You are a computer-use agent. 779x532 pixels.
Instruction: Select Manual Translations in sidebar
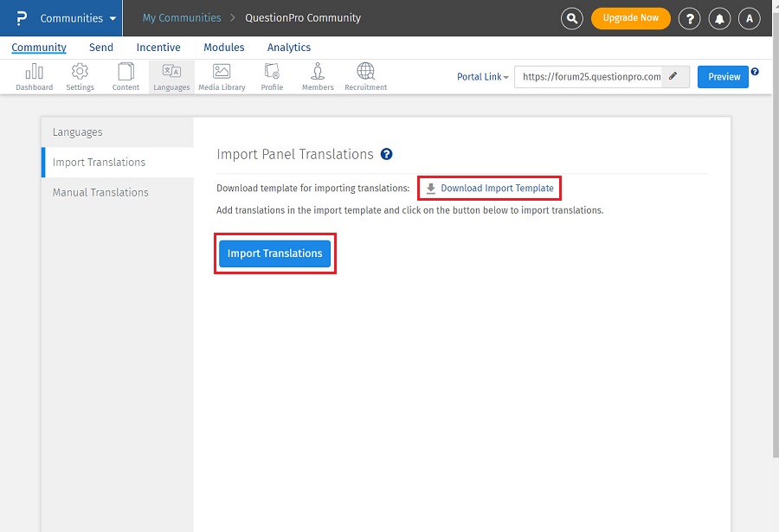(118, 192)
